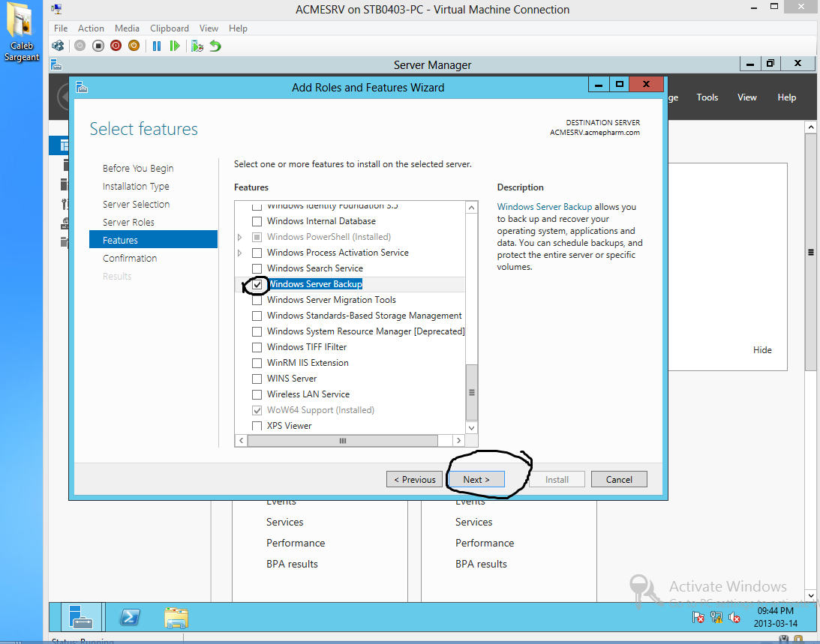Go to Installation Type step
Viewport: 820px width, 644px height.
coord(136,186)
